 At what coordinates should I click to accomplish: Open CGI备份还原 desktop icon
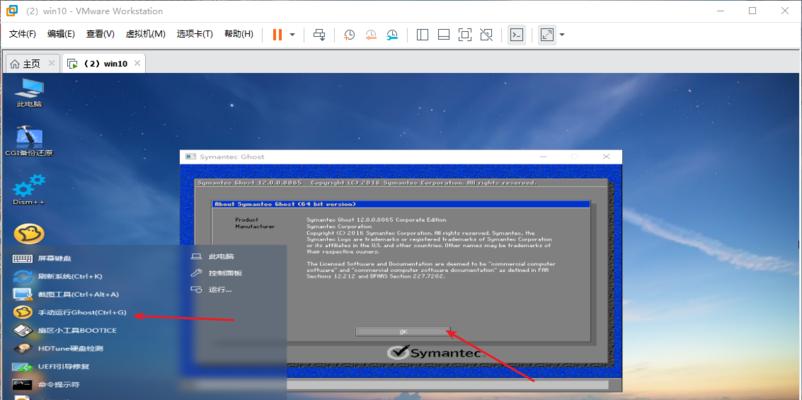point(29,140)
